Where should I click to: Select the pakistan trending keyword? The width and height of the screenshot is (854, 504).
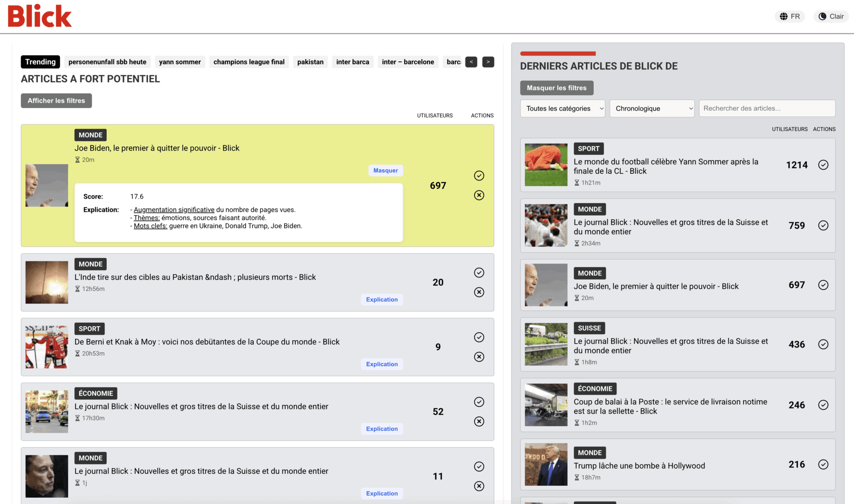click(310, 62)
